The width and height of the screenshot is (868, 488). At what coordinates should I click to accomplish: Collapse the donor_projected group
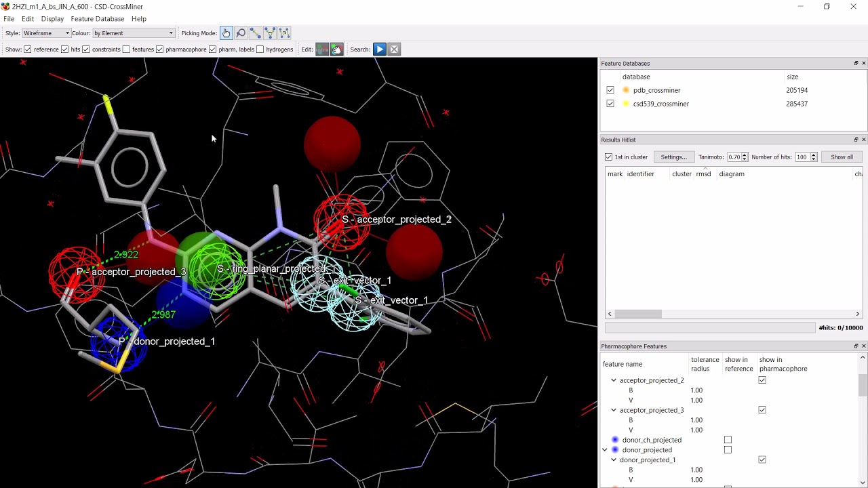click(605, 450)
